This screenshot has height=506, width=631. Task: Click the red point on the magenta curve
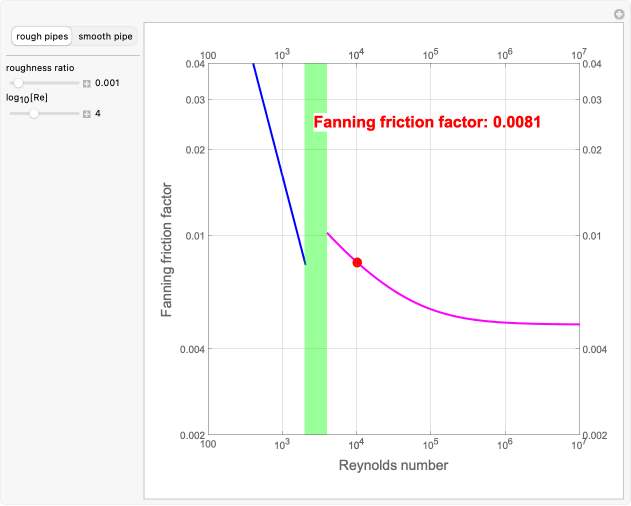[x=357, y=262]
